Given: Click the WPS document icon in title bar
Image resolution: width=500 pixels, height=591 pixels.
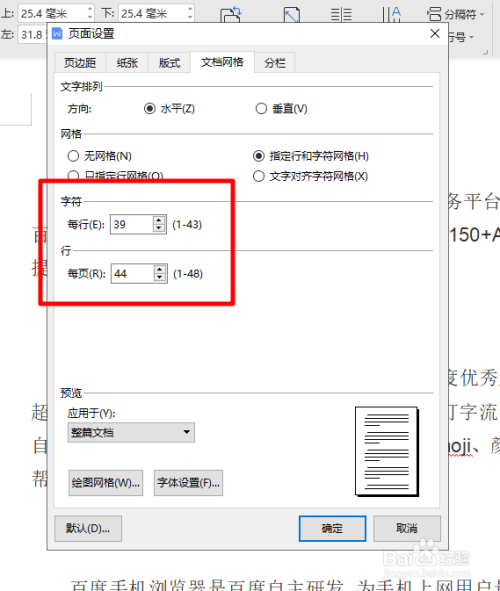Looking at the screenshot, I should pyautogui.click(x=57, y=34).
